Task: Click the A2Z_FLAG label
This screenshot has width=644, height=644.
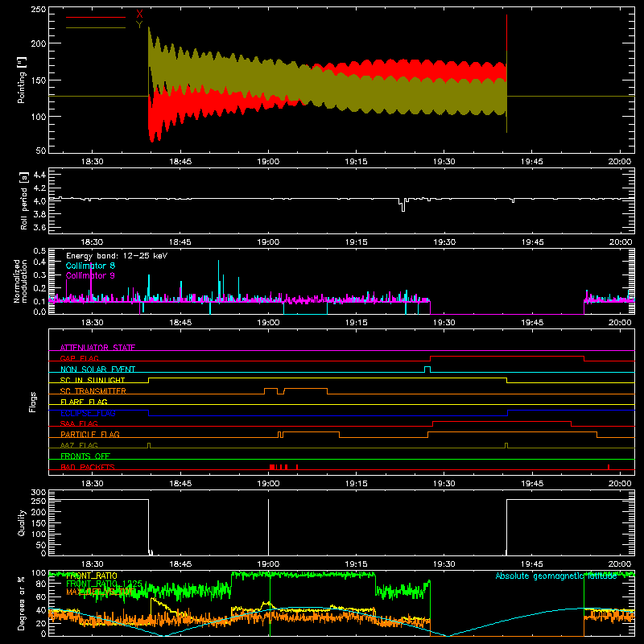Action: (x=79, y=445)
